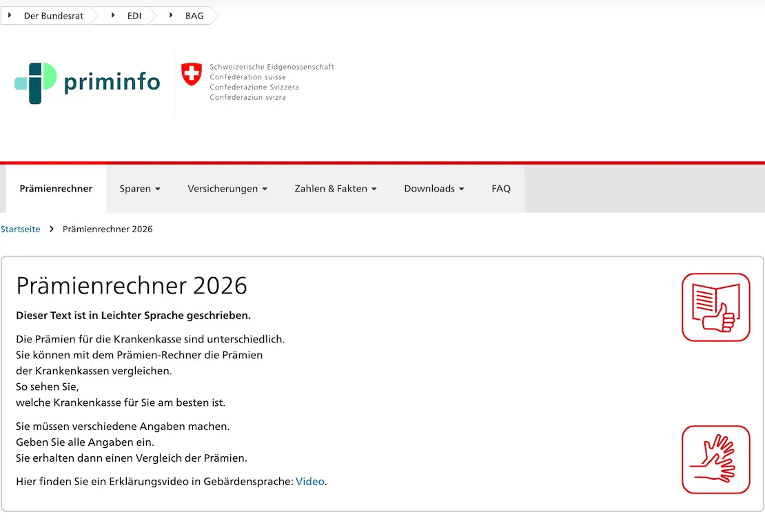The image size is (765, 532).
Task: Select the Prämienrechner tab
Action: (56, 189)
